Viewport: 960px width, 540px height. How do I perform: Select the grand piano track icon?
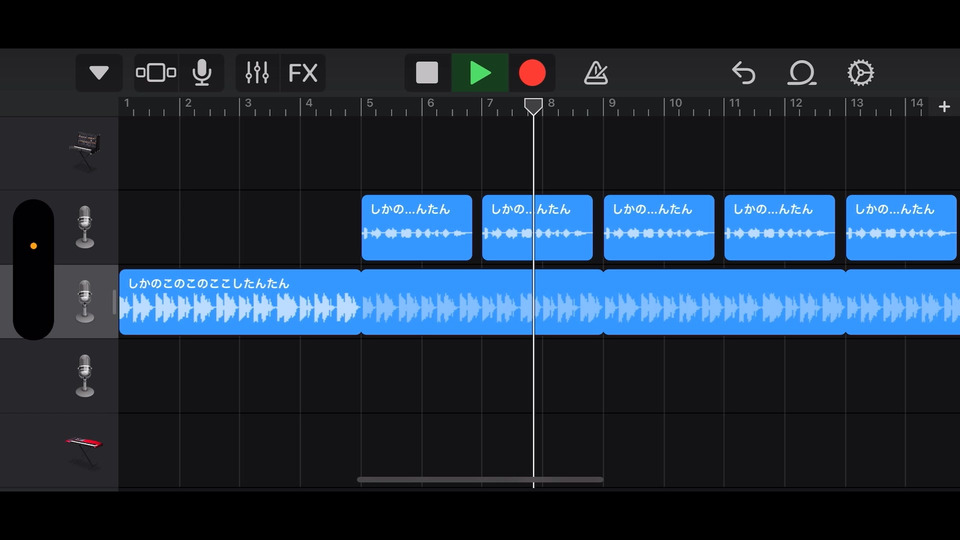84,151
